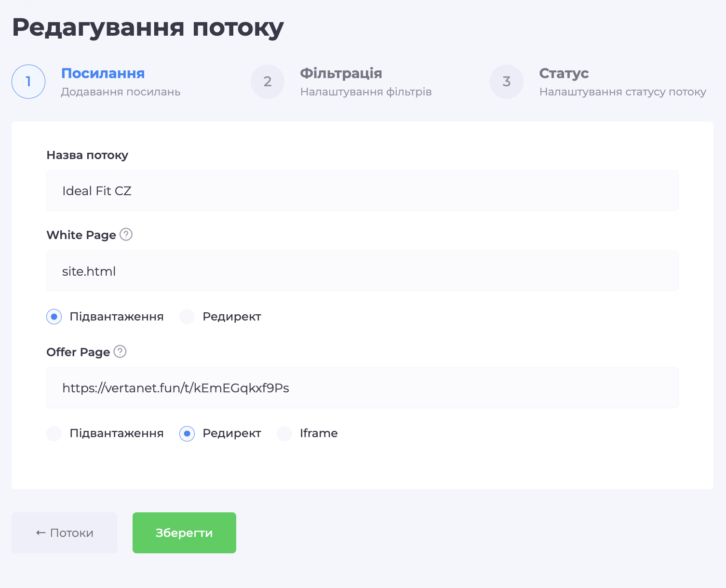
Task: Go back via the ← Потоки button
Action: pyautogui.click(x=64, y=533)
